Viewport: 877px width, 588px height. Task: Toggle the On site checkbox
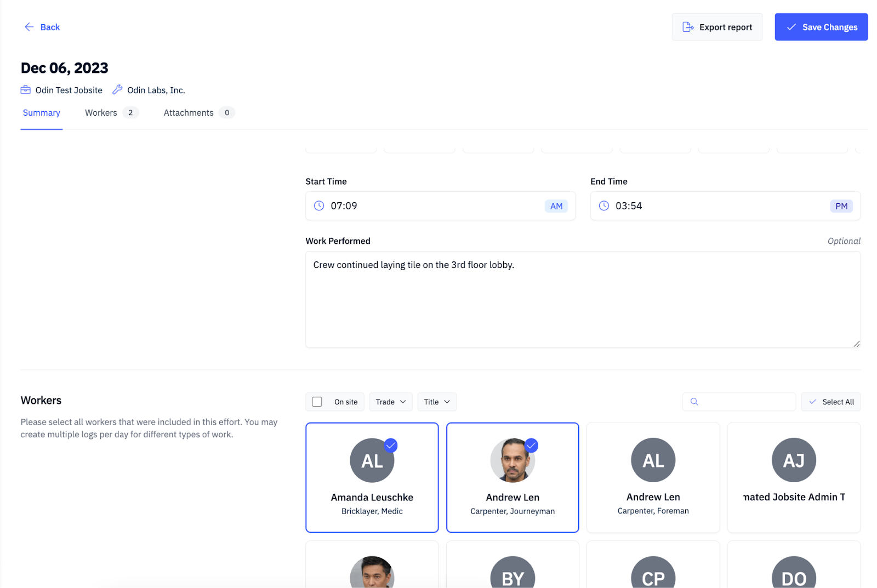click(317, 402)
